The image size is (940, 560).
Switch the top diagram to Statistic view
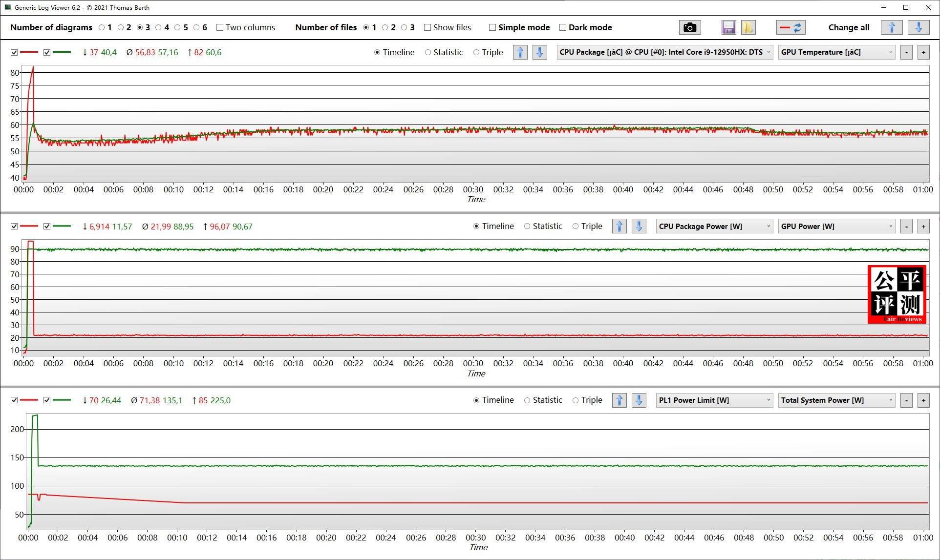(428, 52)
